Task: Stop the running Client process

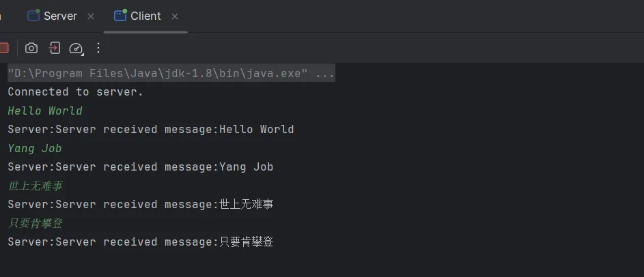Action: point(3,48)
